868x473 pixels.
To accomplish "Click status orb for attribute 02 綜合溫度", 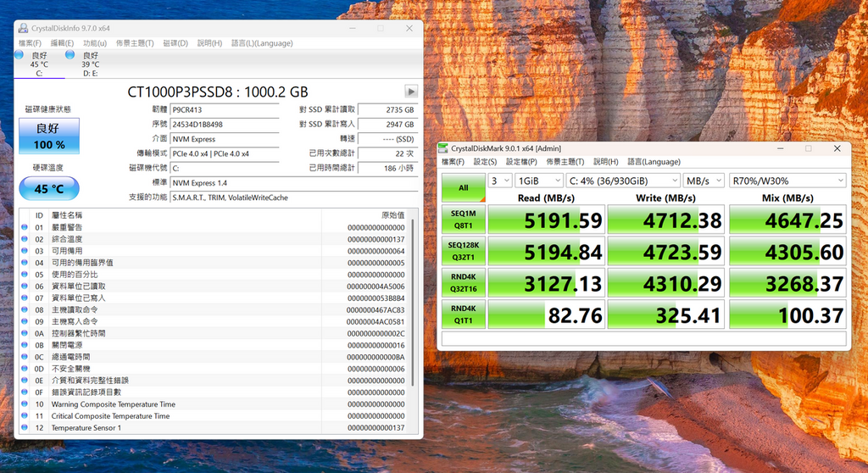I will (25, 239).
